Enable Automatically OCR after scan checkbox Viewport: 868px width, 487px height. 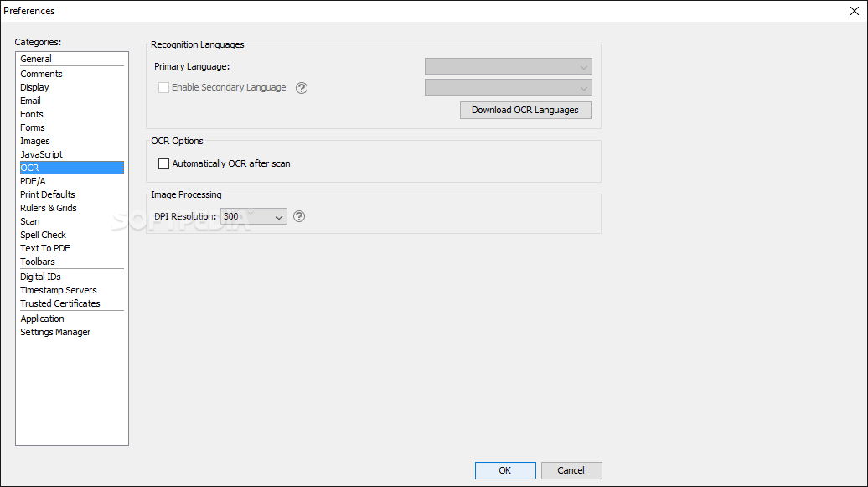[163, 163]
